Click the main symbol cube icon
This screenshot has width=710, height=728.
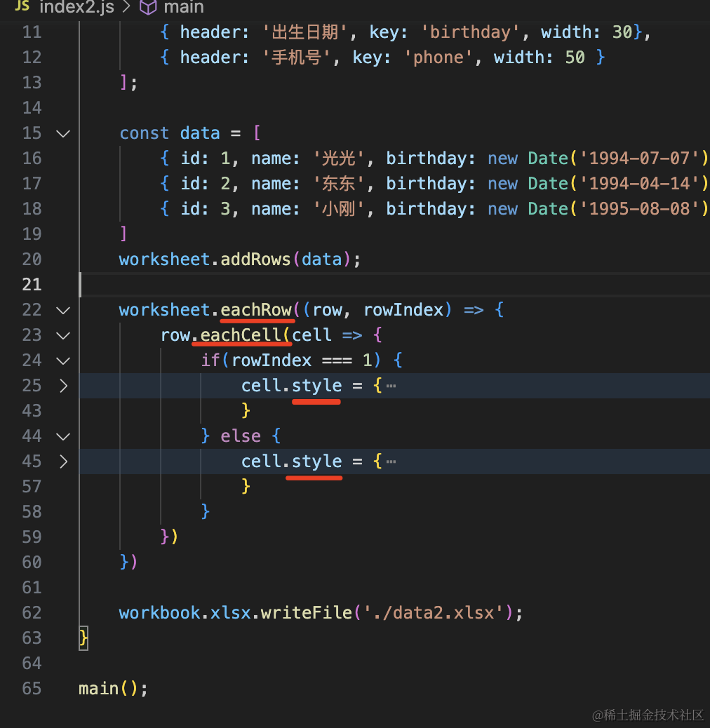coord(148,7)
